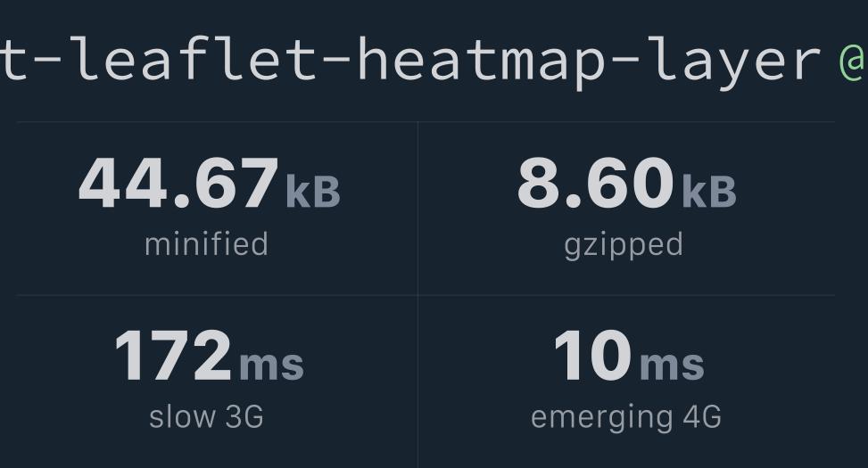The height and width of the screenshot is (468, 868).
Task: Click the gzipped label
Action: click(624, 246)
